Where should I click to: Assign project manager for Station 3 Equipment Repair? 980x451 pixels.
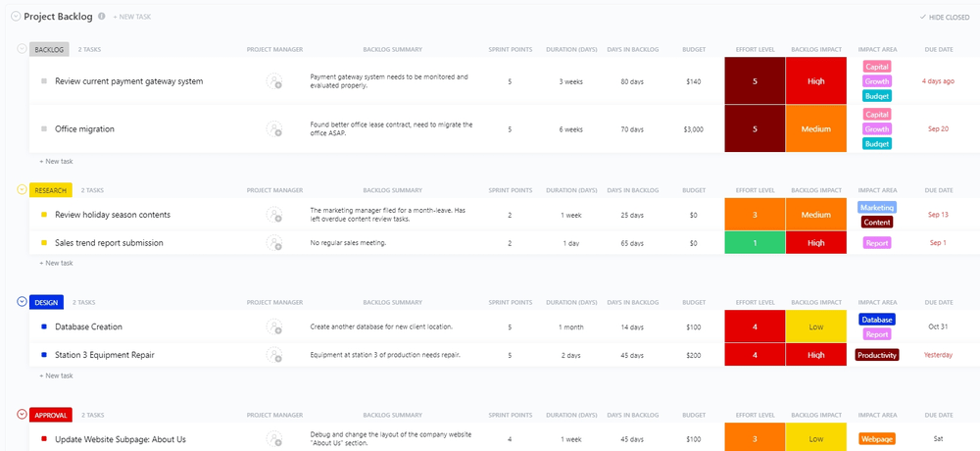pyautogui.click(x=274, y=355)
